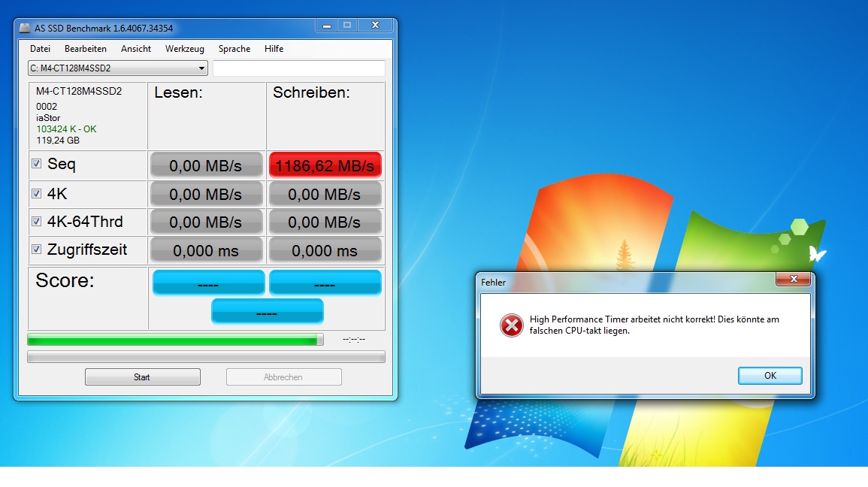The width and height of the screenshot is (868, 487).
Task: Open the Werkzeug menu
Action: (x=184, y=49)
